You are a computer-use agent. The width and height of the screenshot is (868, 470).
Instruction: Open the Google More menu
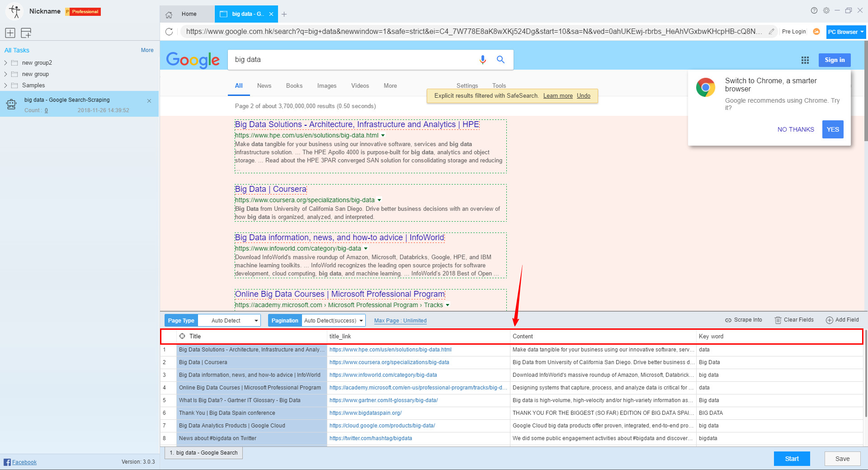[390, 86]
